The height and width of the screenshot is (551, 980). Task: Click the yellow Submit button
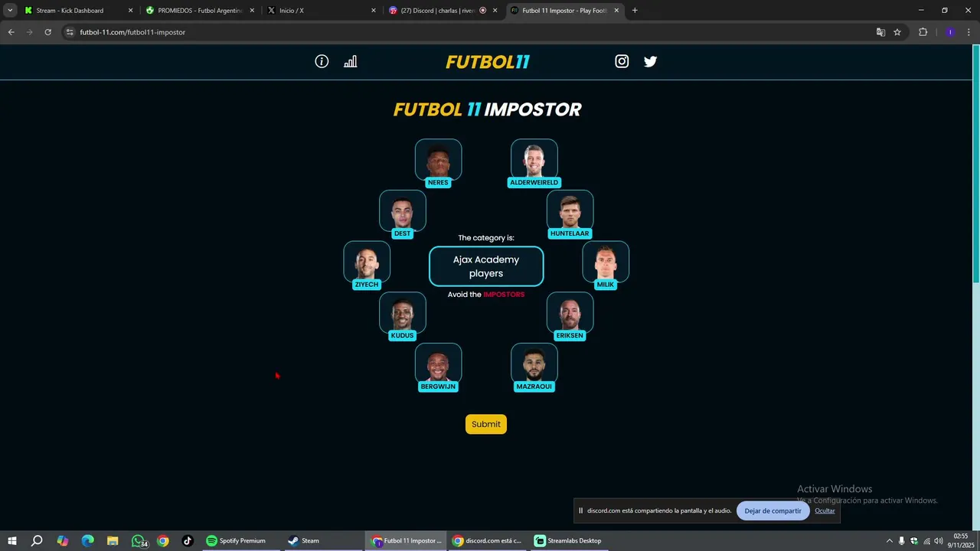pos(486,424)
